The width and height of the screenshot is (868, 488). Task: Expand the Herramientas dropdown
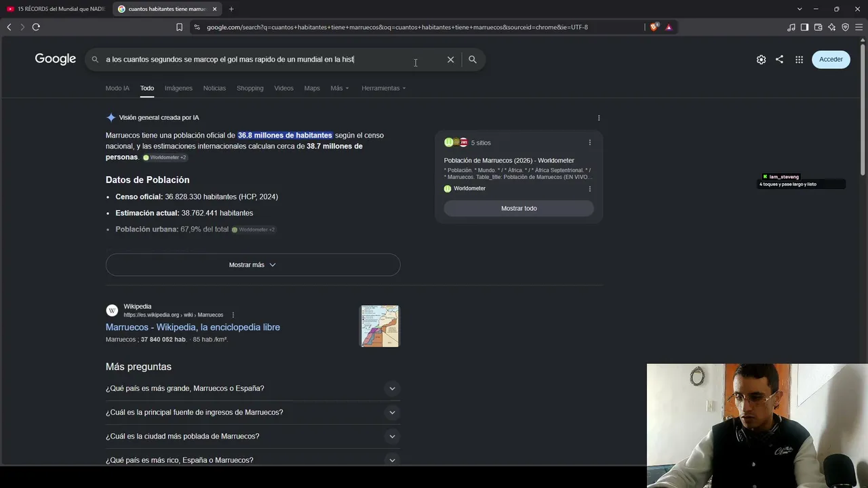tap(384, 88)
